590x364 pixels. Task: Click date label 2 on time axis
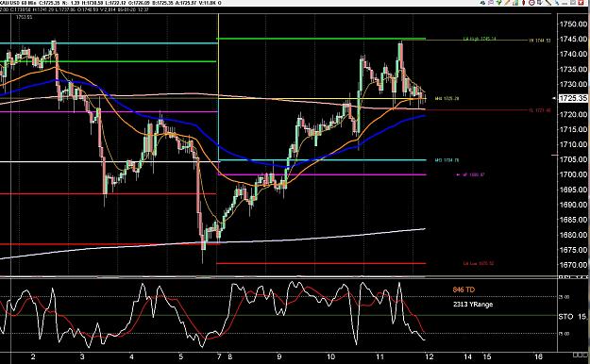pos(33,356)
